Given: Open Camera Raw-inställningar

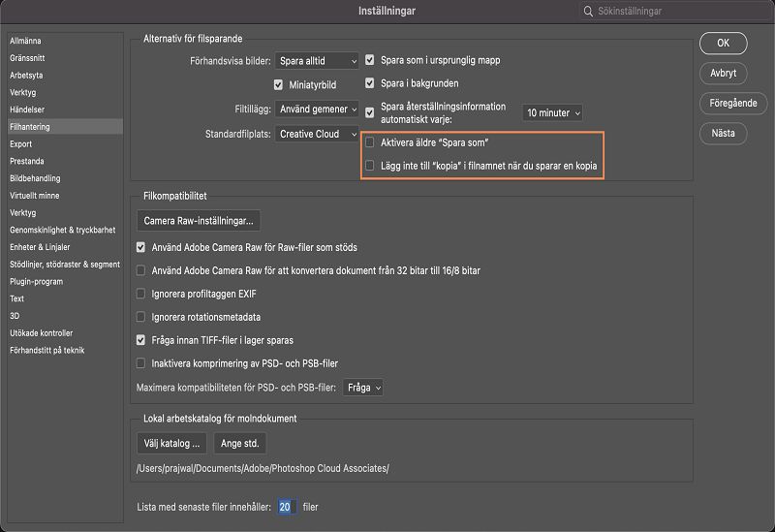Looking at the screenshot, I should point(199,220).
